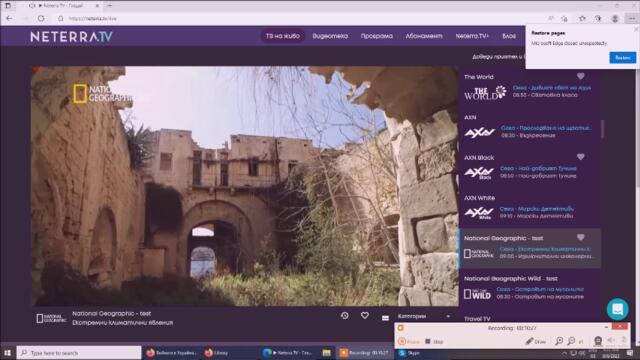Screen dimensions: 640x360
Task: Click zoom out magnifier in recorder
Action: point(571,341)
